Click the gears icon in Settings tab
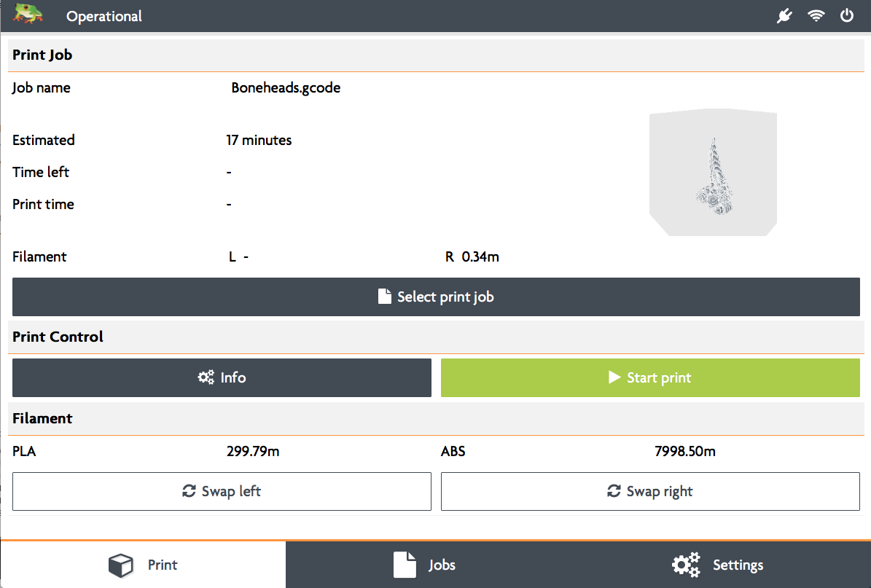871x588 pixels. click(x=686, y=565)
